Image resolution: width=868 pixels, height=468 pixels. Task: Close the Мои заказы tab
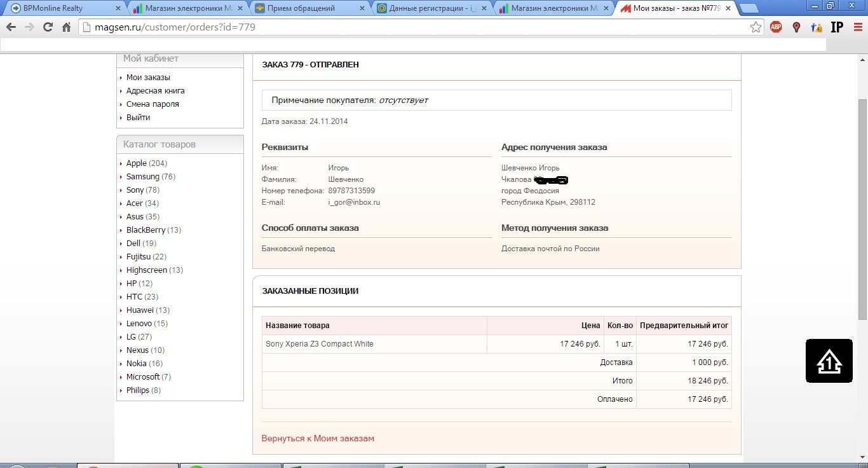coord(728,8)
